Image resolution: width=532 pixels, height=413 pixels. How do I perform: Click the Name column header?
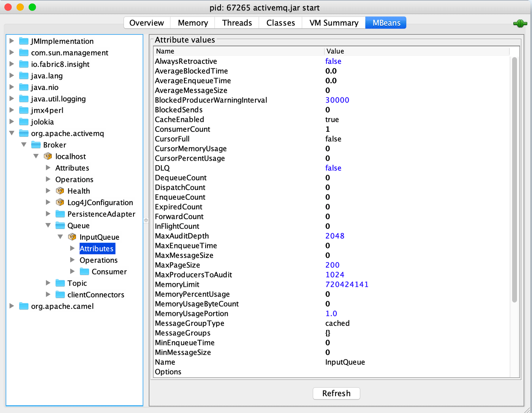click(x=239, y=51)
